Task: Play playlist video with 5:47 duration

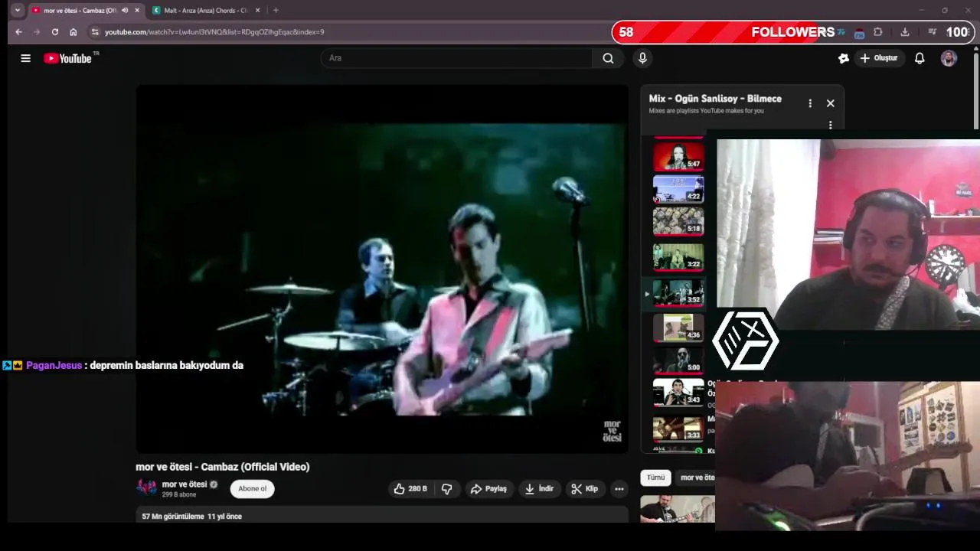Action: pyautogui.click(x=678, y=156)
